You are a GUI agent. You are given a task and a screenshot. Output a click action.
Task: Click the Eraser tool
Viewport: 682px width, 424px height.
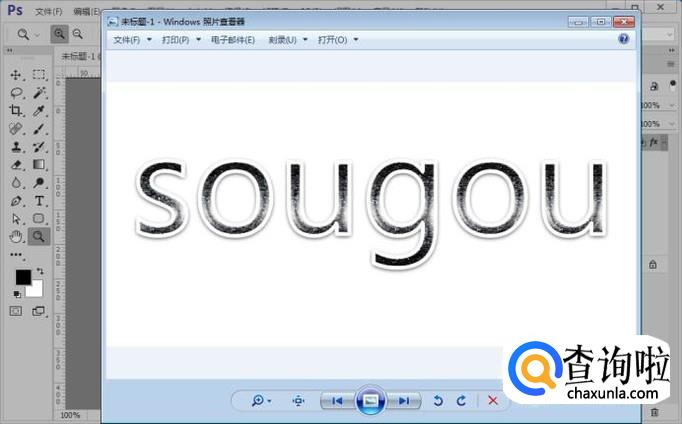pos(16,165)
